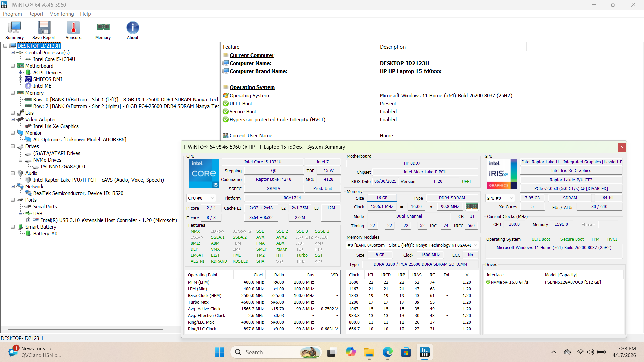
Task: Select (S)ATA/ATAPI Drives in tree
Action: point(57,153)
